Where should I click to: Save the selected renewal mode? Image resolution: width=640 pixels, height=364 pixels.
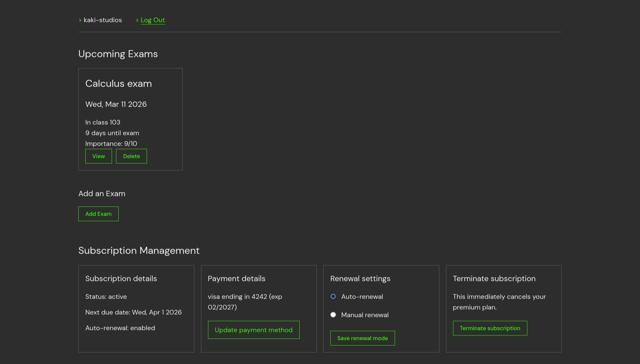(362, 338)
